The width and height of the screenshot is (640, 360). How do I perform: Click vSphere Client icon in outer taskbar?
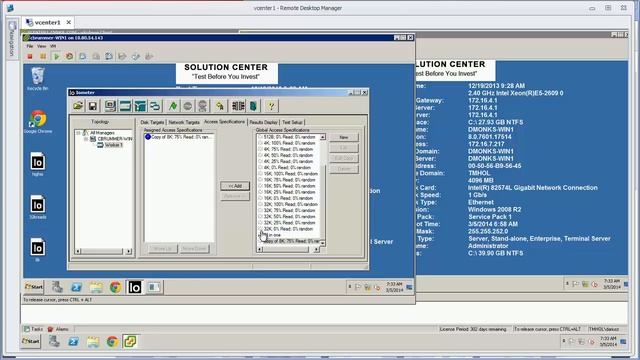(130, 341)
